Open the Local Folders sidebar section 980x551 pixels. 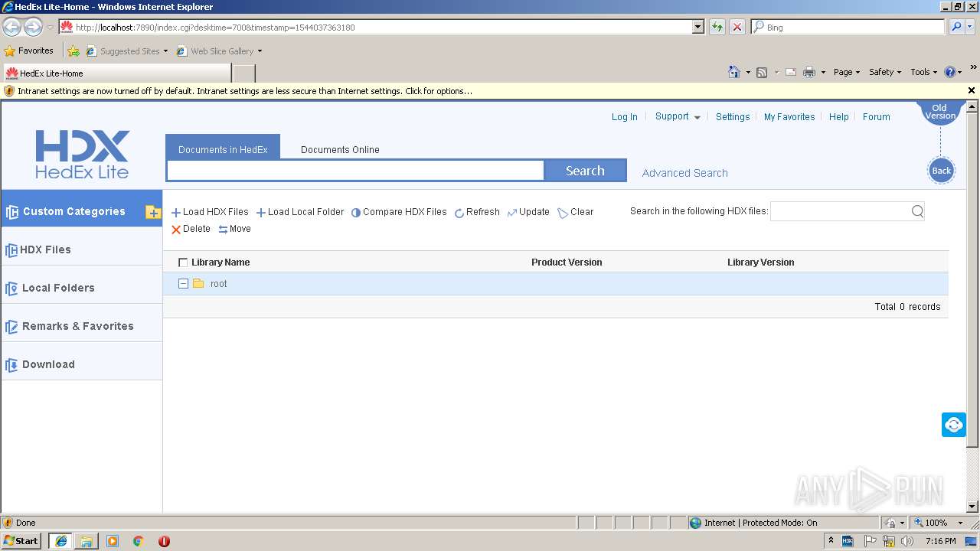click(x=82, y=288)
